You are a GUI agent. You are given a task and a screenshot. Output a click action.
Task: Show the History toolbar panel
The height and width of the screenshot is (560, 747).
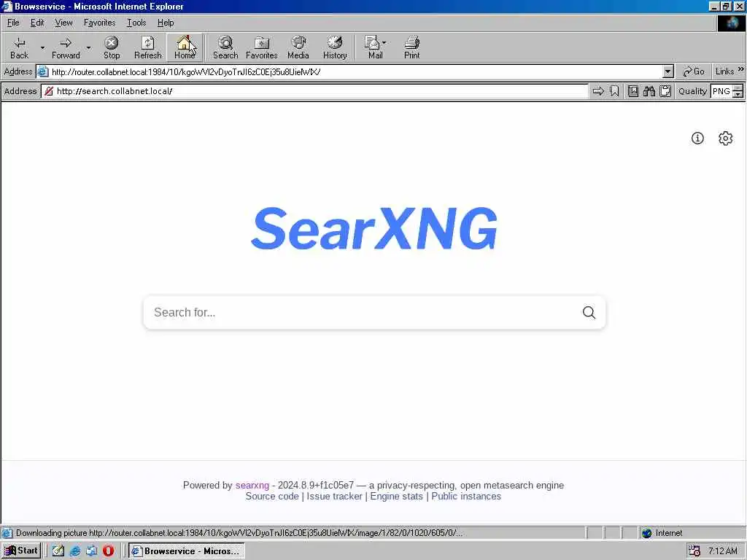click(335, 47)
